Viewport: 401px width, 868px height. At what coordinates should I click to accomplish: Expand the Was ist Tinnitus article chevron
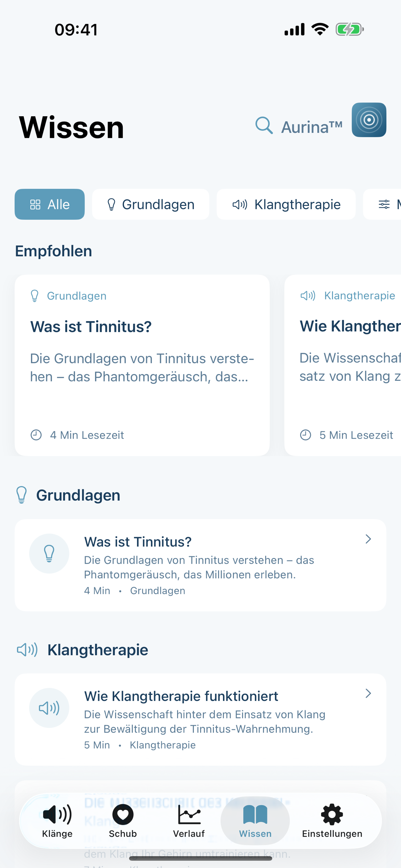click(368, 539)
